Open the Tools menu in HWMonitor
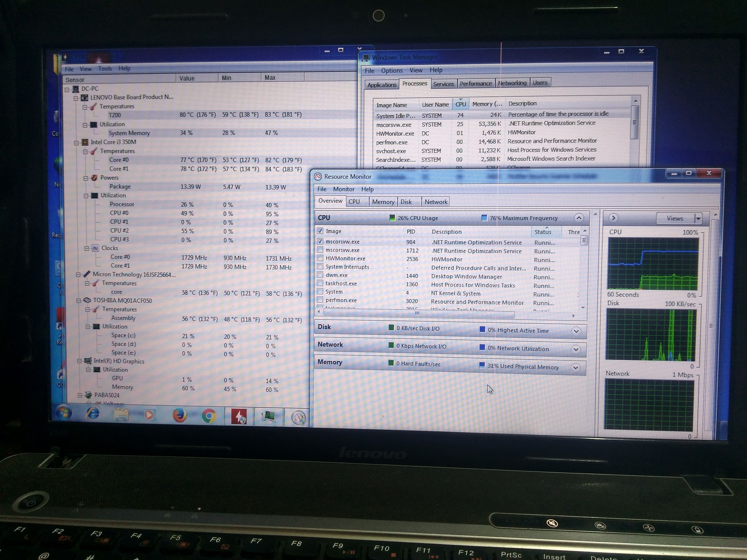 pos(105,69)
